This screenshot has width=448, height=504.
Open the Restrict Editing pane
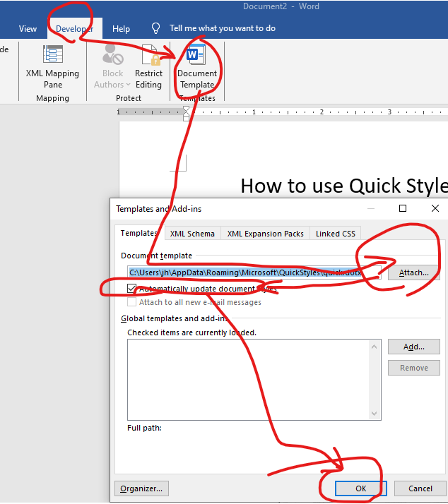click(x=148, y=67)
